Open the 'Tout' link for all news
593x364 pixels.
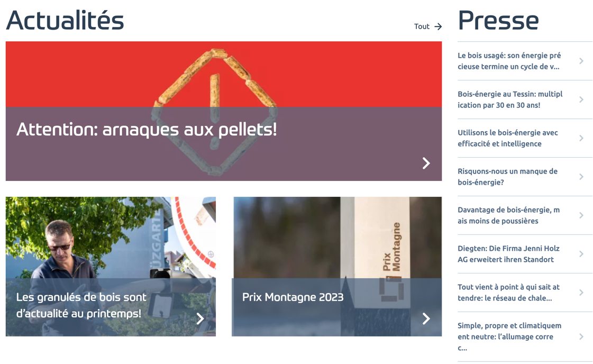point(422,26)
